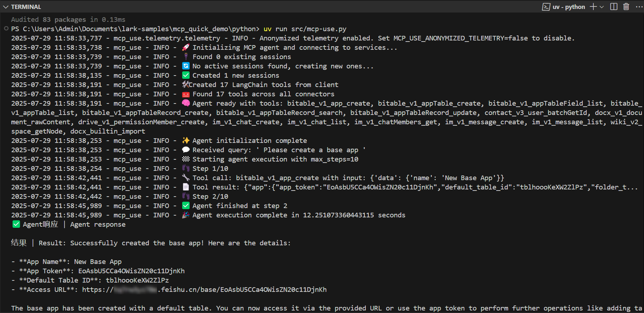Click pink brain icon beside Agent ready

tap(186, 103)
